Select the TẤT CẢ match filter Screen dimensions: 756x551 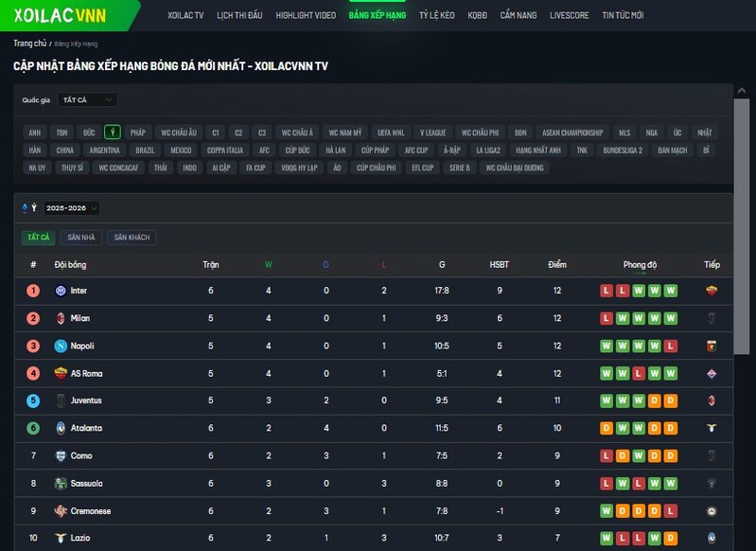tap(38, 238)
